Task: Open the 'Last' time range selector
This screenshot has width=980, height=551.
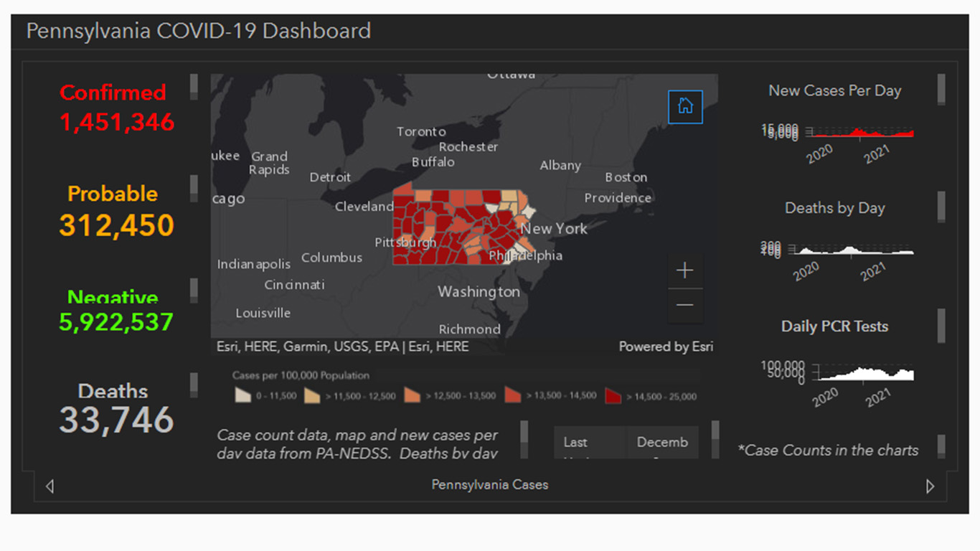Action: tap(588, 442)
